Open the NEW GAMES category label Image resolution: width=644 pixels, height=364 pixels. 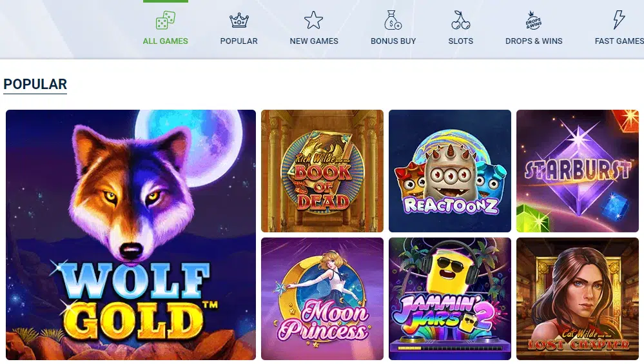314,41
